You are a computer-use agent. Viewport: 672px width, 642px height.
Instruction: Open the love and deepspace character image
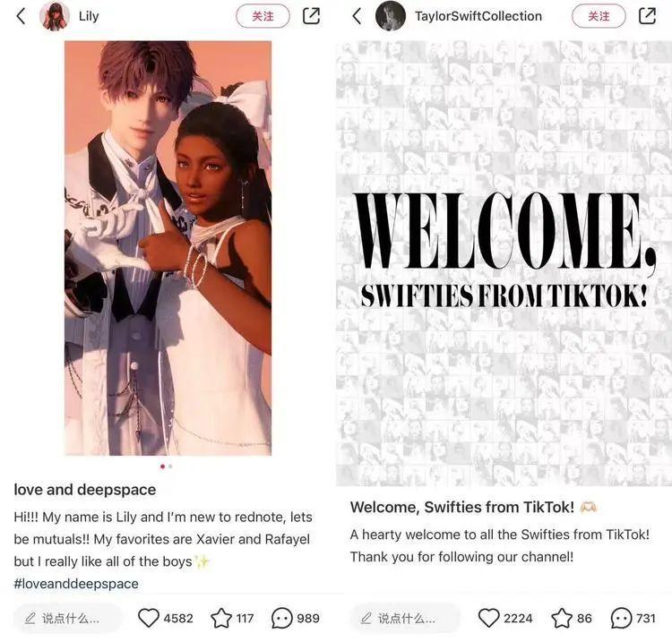click(168, 248)
